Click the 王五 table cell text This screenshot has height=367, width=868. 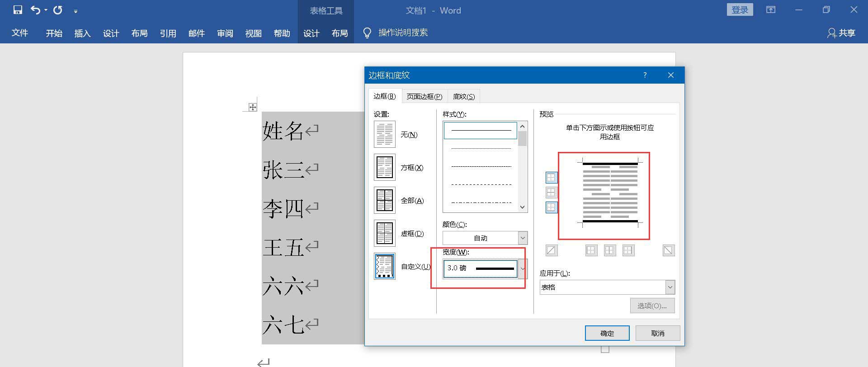pos(283,248)
